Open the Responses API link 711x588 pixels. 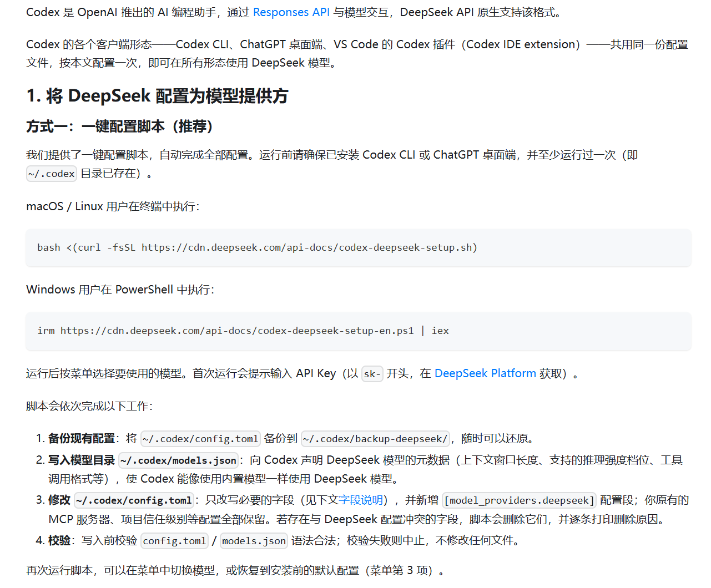(x=291, y=12)
